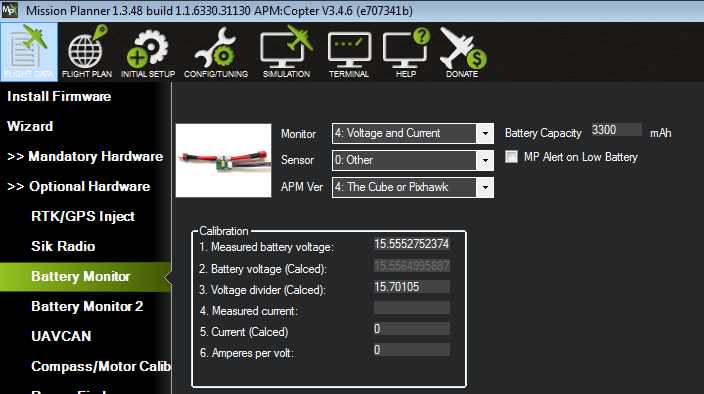Open Sik Radio page
Screen dimensions: 704x394
click(63, 246)
